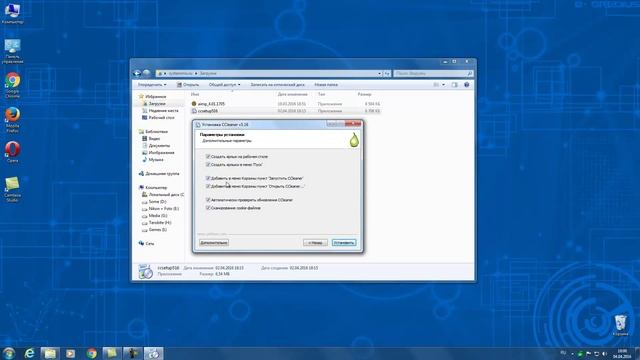Toggle 'Создать ярлык на рабочем столе' checkbox
This screenshot has width=640, height=360.
[x=208, y=156]
